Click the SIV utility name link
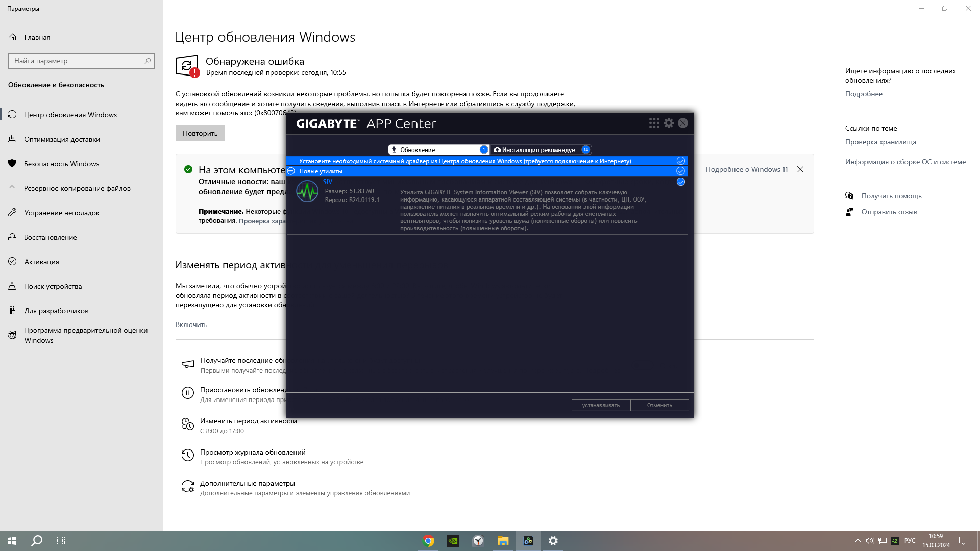 (x=328, y=182)
